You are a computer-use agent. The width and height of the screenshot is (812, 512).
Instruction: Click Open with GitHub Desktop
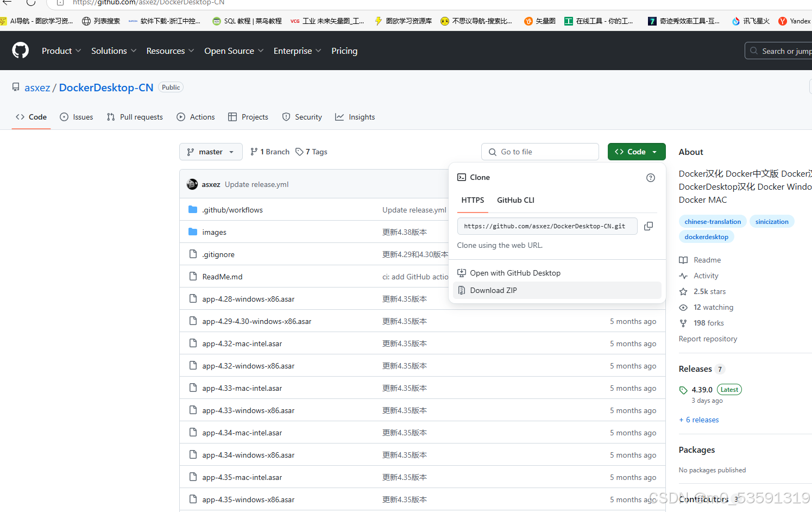[557, 273]
